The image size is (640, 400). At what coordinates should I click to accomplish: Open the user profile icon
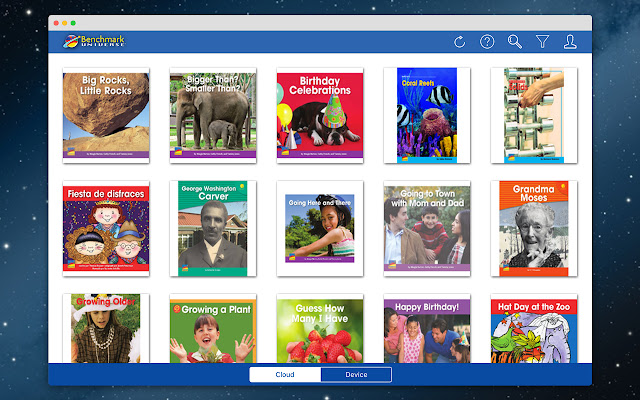coord(570,42)
